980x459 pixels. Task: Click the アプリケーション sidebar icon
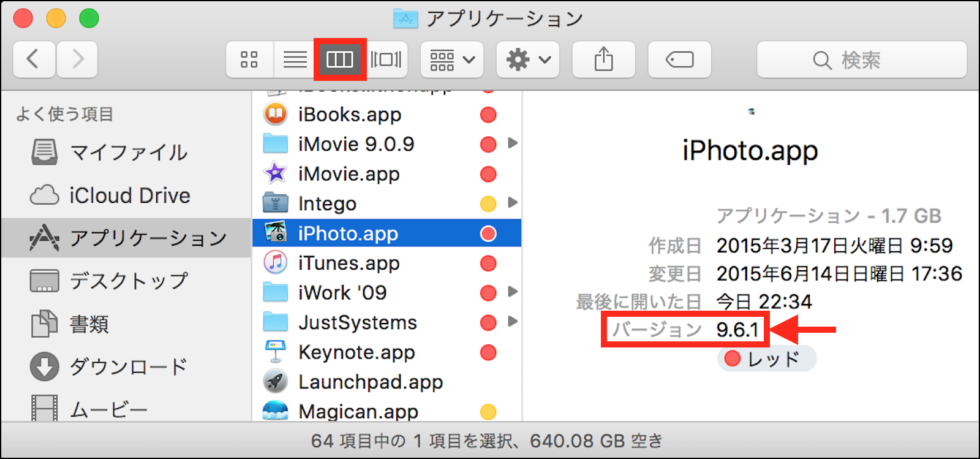[x=45, y=238]
